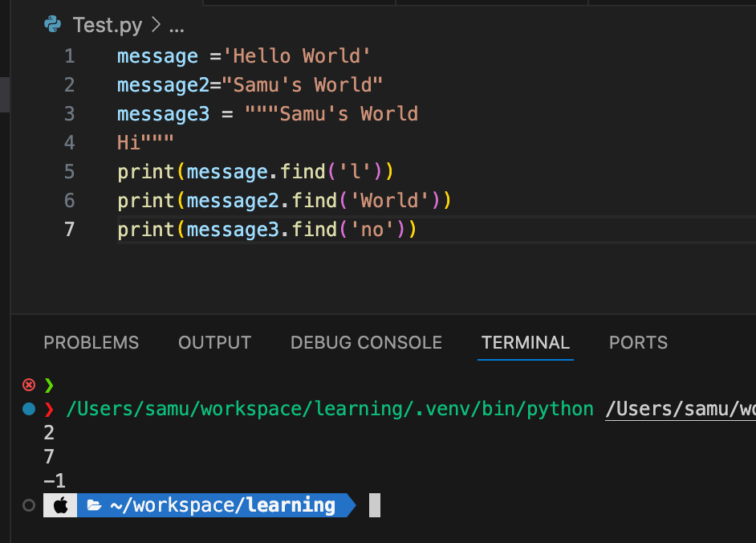Click the hollow circle decoration beside prompt

tap(29, 505)
